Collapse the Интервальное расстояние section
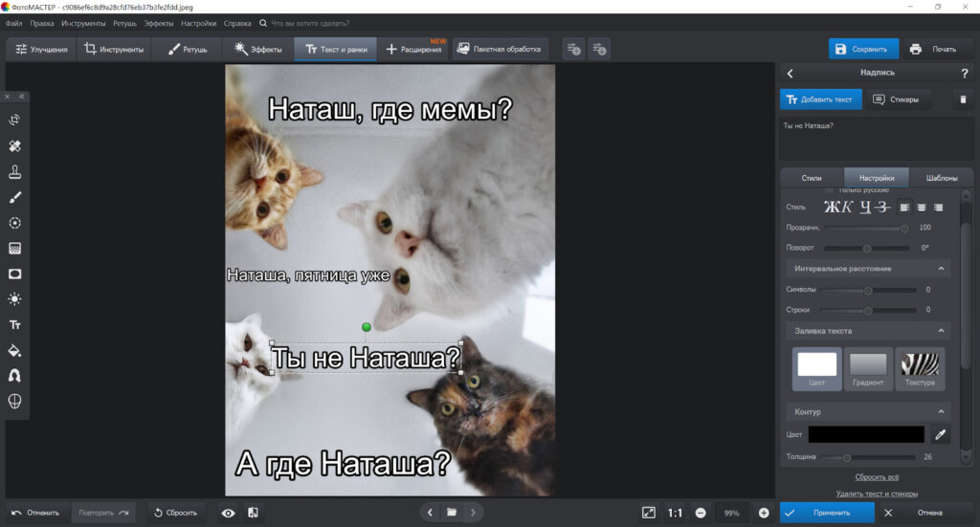This screenshot has height=527, width=980. pyautogui.click(x=941, y=269)
